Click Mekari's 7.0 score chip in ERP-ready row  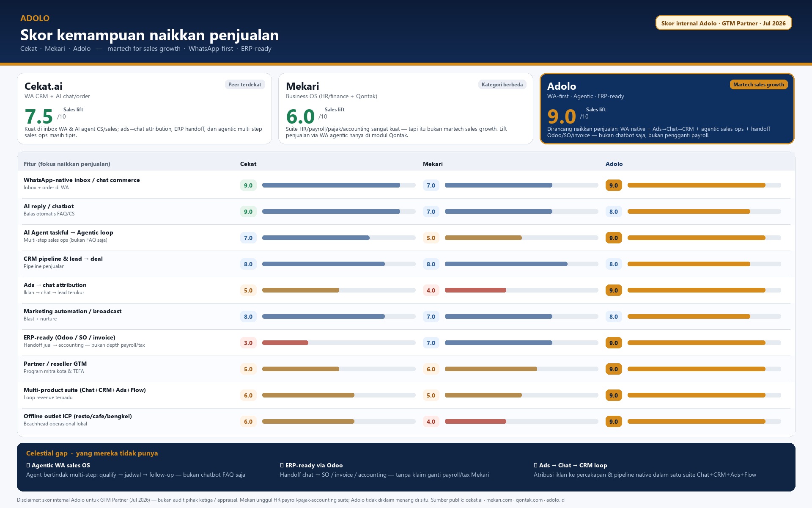click(x=431, y=343)
